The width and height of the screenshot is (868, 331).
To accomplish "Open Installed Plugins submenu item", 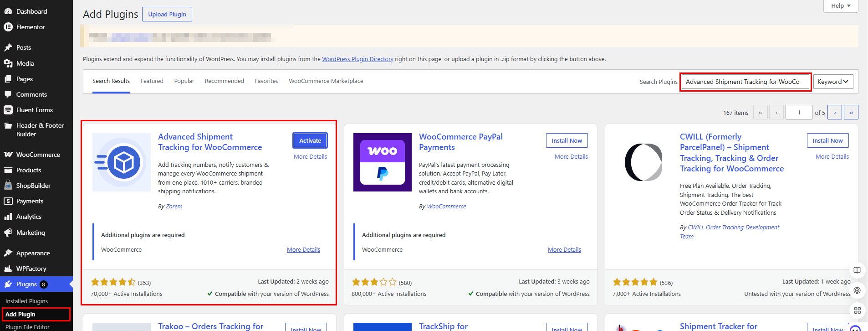I will (x=26, y=301).
